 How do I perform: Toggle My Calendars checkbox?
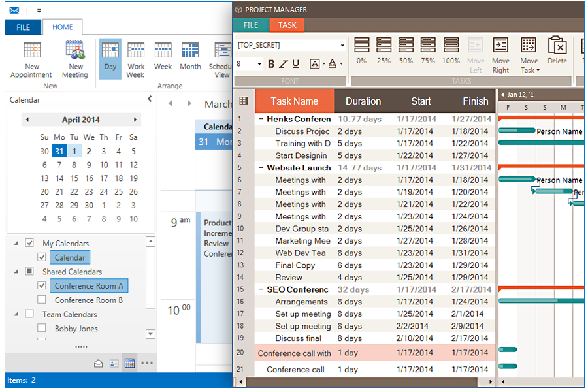point(29,243)
